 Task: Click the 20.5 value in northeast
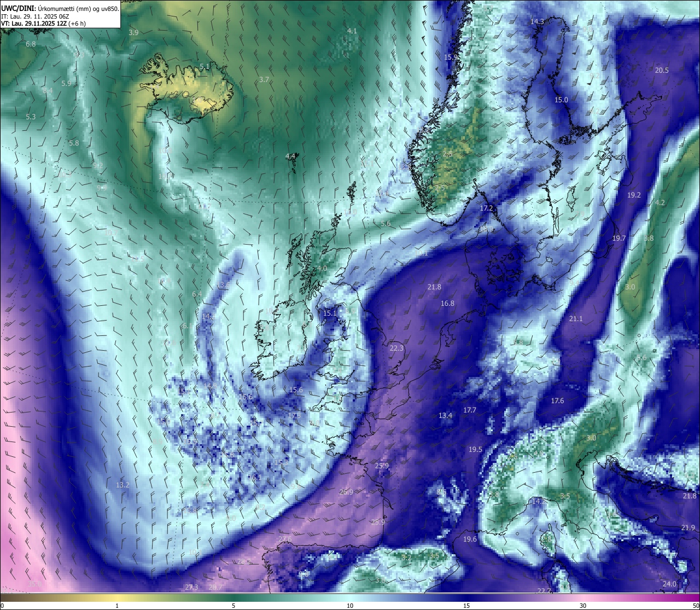[x=662, y=70]
